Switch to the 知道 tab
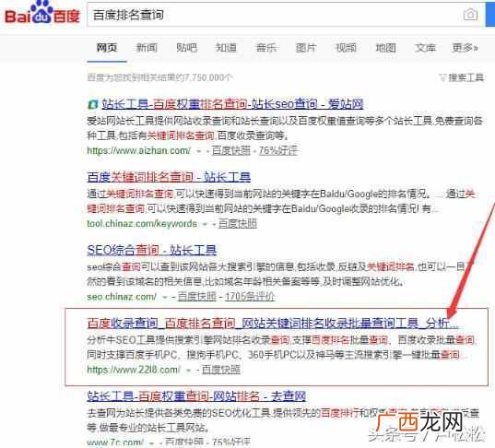The width and height of the screenshot is (495, 448). click(226, 48)
